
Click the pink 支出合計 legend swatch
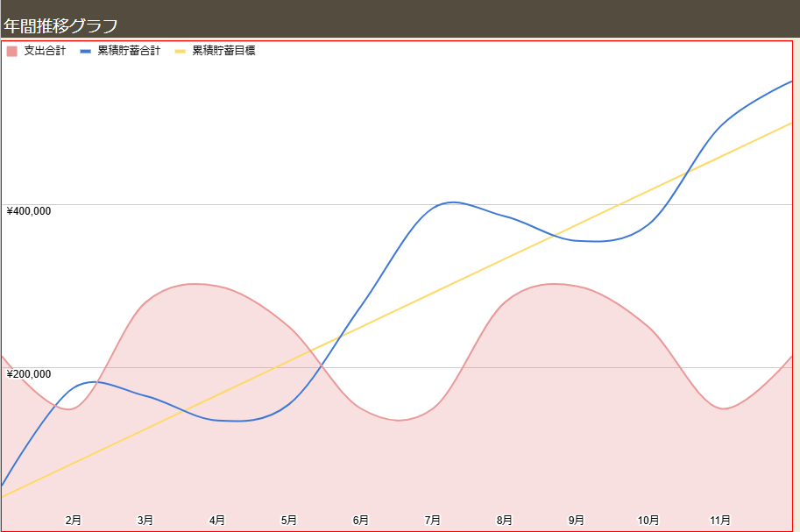point(11,51)
